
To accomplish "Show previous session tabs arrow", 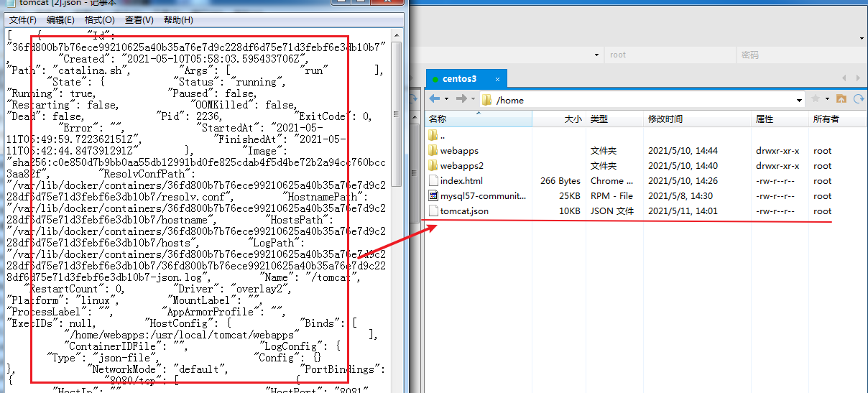I will pos(845,78).
